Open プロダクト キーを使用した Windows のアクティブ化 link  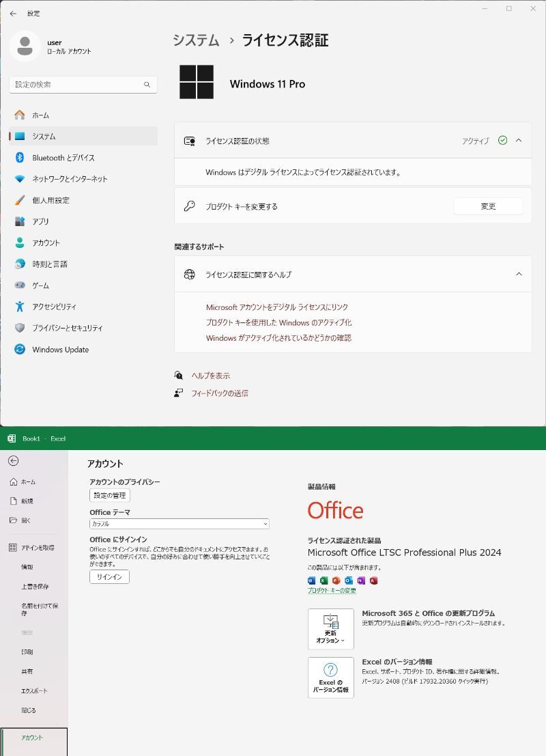point(278,322)
